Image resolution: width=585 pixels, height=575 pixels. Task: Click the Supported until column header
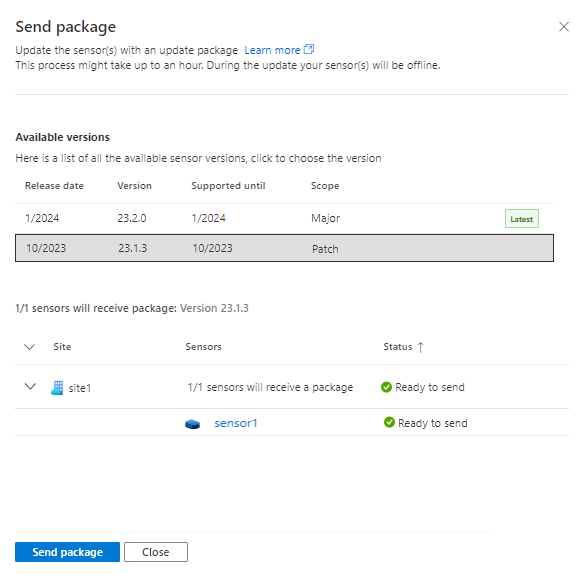point(228,185)
